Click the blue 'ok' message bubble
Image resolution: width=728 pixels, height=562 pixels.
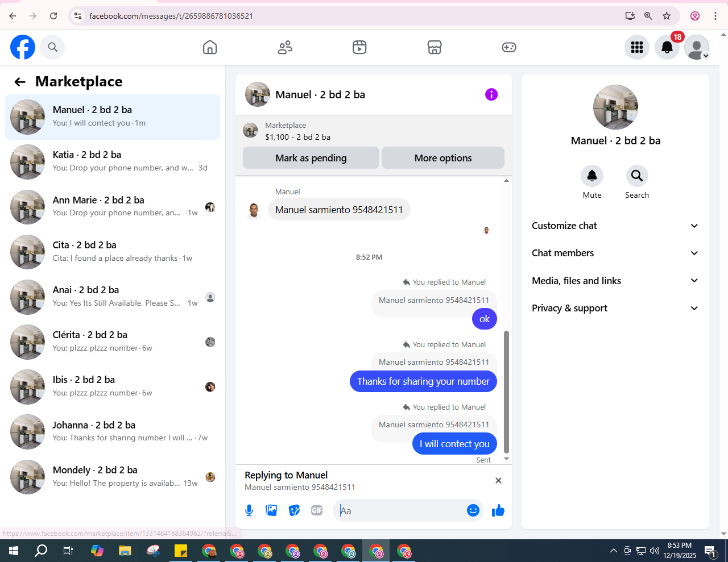coord(485,319)
